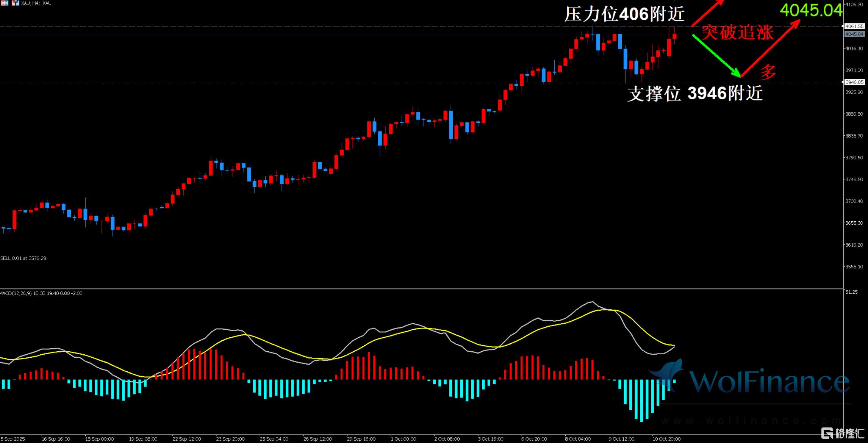Click the SELL 0.01 at 3576.29 order label
This screenshot has height=443, width=868.
click(23, 258)
